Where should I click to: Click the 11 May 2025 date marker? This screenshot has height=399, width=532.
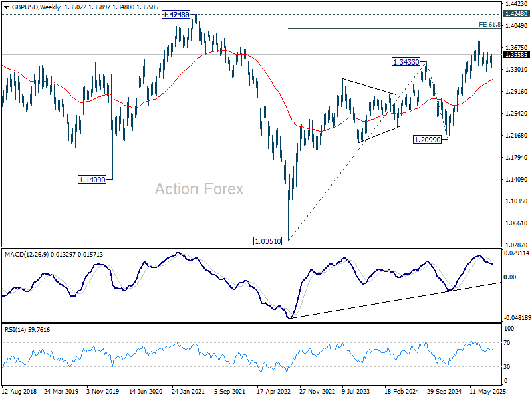coord(487,391)
